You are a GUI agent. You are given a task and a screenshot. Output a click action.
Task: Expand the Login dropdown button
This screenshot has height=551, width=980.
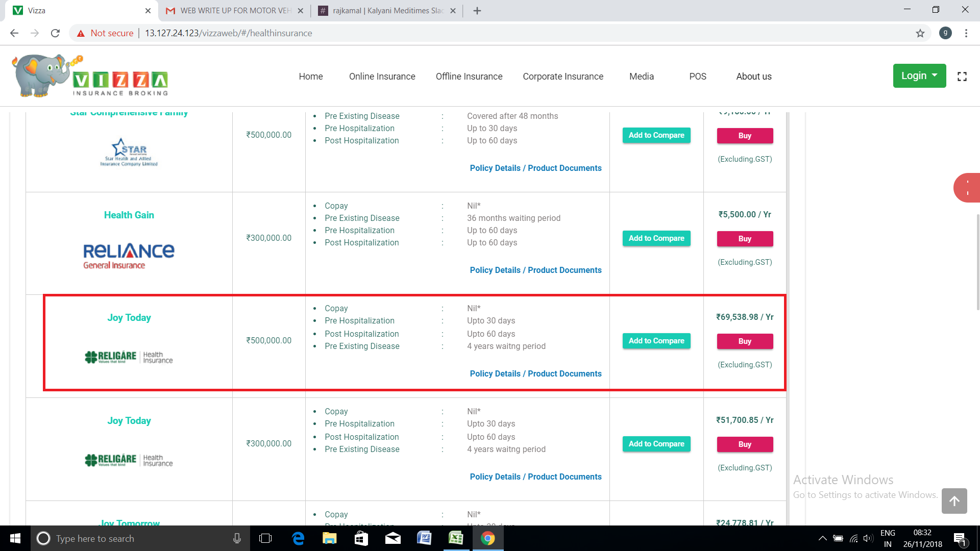(x=919, y=76)
